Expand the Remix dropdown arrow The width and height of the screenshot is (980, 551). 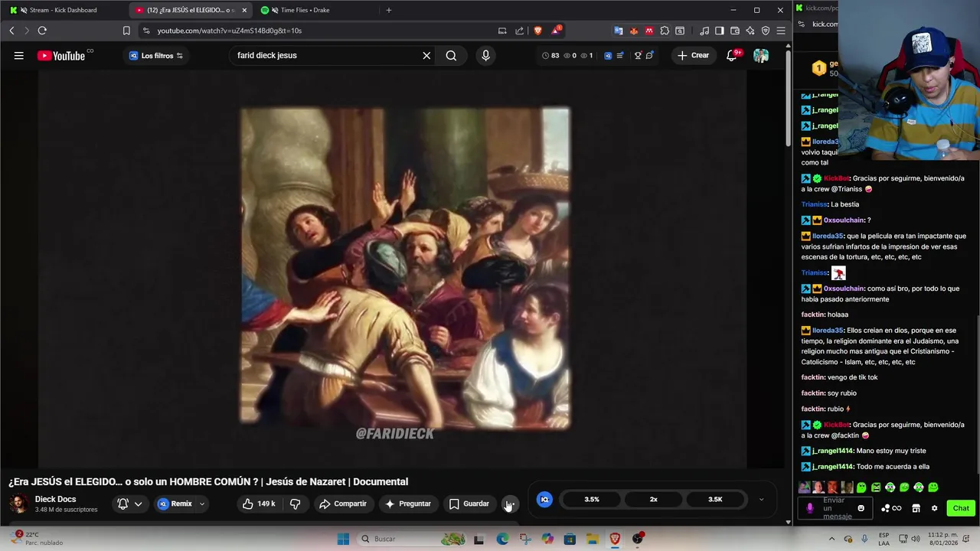point(202,504)
